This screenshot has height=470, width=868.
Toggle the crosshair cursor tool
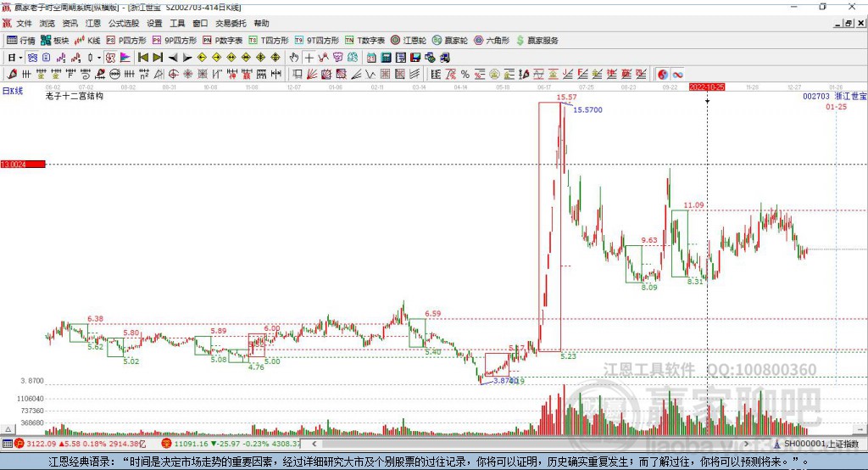(309, 58)
